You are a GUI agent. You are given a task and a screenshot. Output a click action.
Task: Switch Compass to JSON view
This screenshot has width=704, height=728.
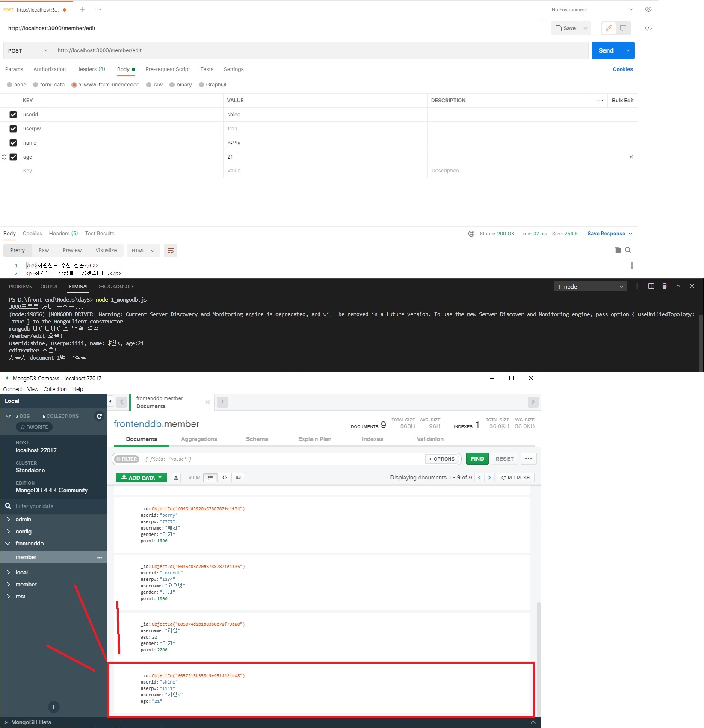pos(225,478)
